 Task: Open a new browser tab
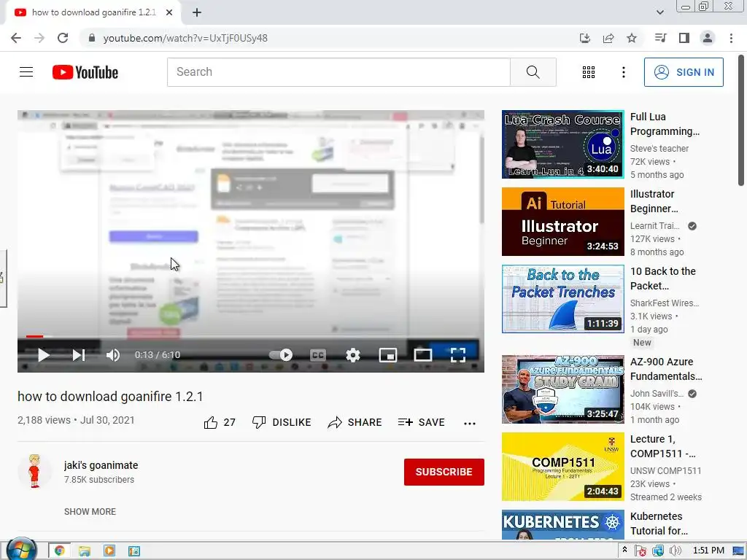(197, 12)
